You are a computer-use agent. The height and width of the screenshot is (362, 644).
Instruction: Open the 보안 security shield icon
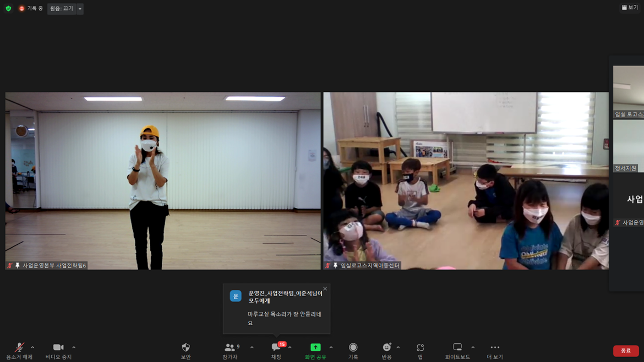coord(185,350)
